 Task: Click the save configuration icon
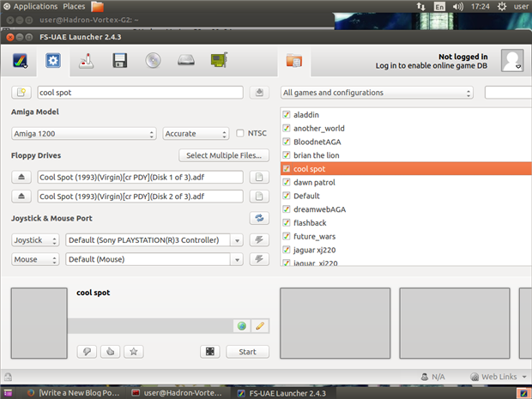pos(259,93)
